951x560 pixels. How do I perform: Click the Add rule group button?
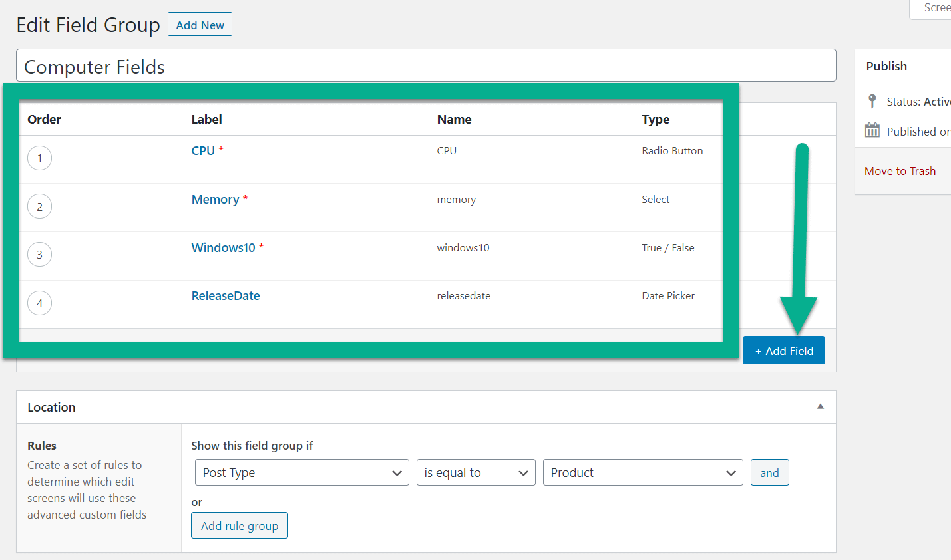click(x=239, y=525)
